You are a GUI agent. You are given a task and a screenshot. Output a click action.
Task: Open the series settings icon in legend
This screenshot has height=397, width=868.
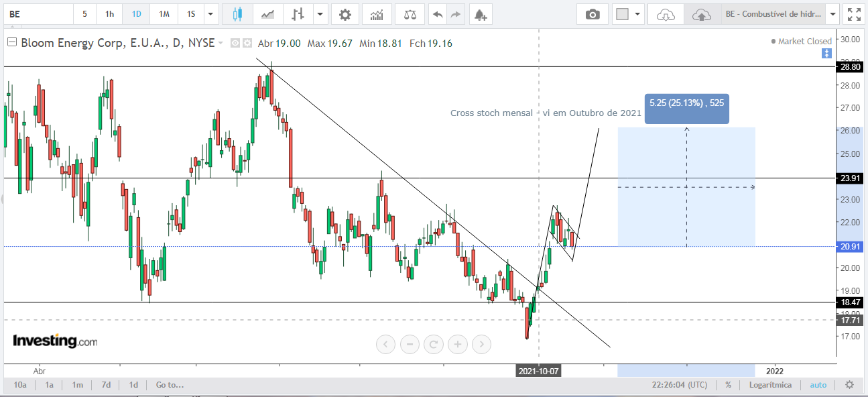click(x=247, y=43)
